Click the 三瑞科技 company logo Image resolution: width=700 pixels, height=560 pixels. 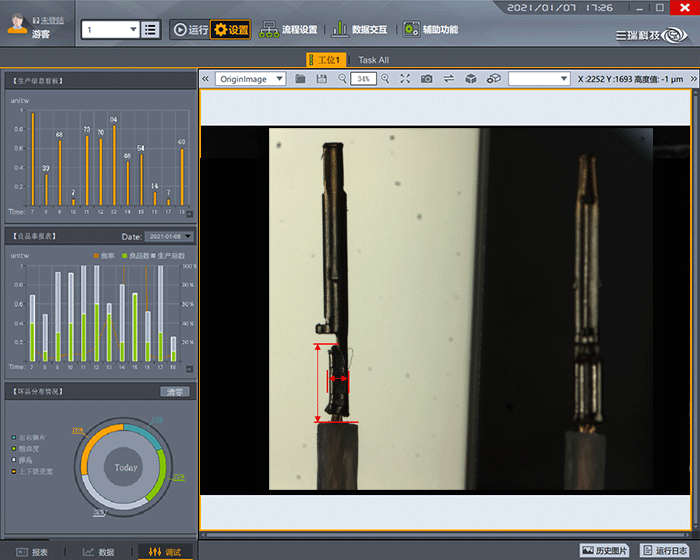(652, 35)
